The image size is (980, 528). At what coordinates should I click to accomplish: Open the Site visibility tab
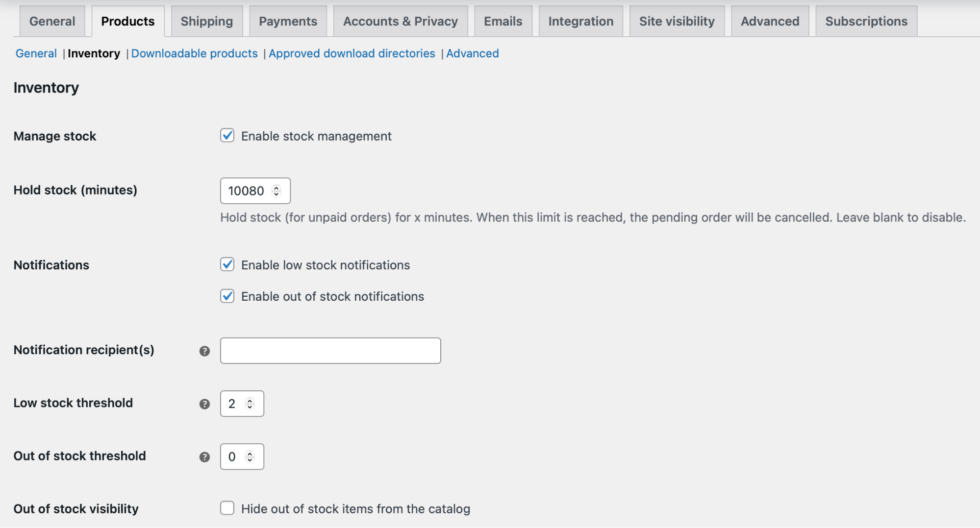pos(677,21)
